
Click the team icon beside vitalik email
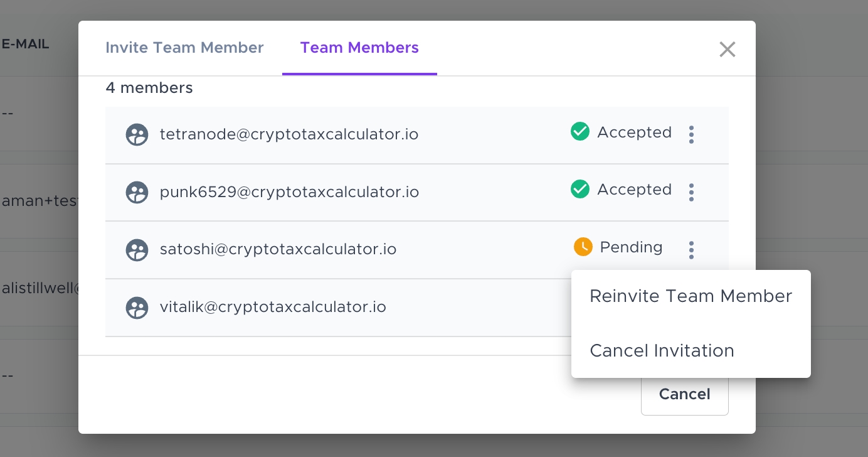coord(137,308)
